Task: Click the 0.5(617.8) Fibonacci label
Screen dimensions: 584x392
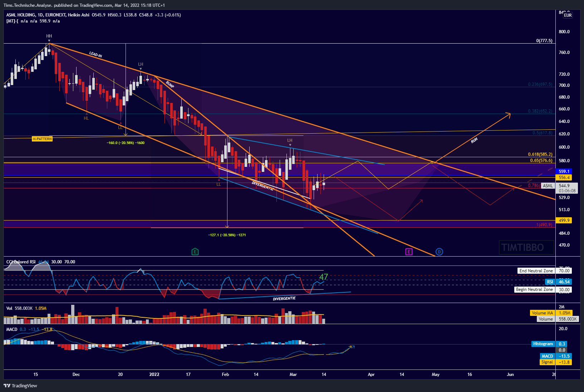Action: (x=542, y=133)
